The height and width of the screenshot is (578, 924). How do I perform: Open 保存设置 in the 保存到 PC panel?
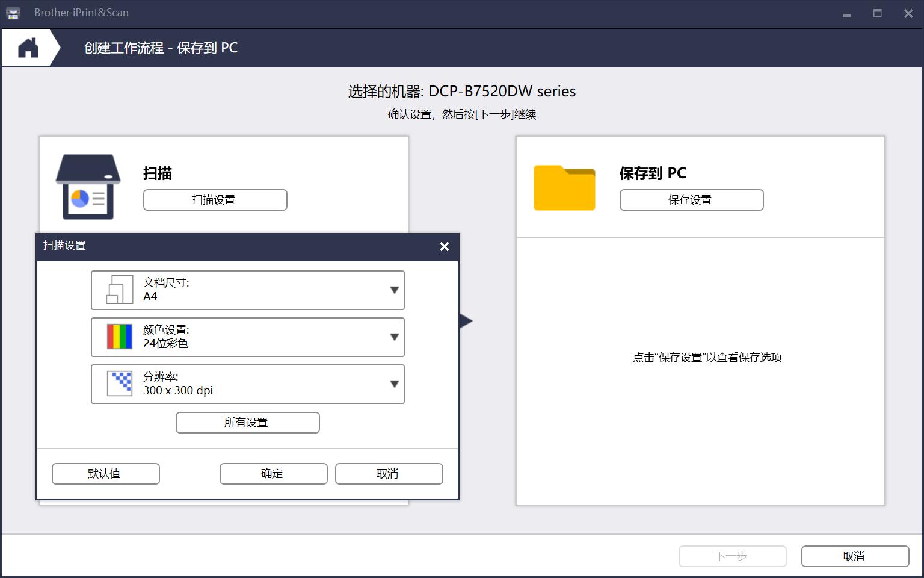pos(691,199)
